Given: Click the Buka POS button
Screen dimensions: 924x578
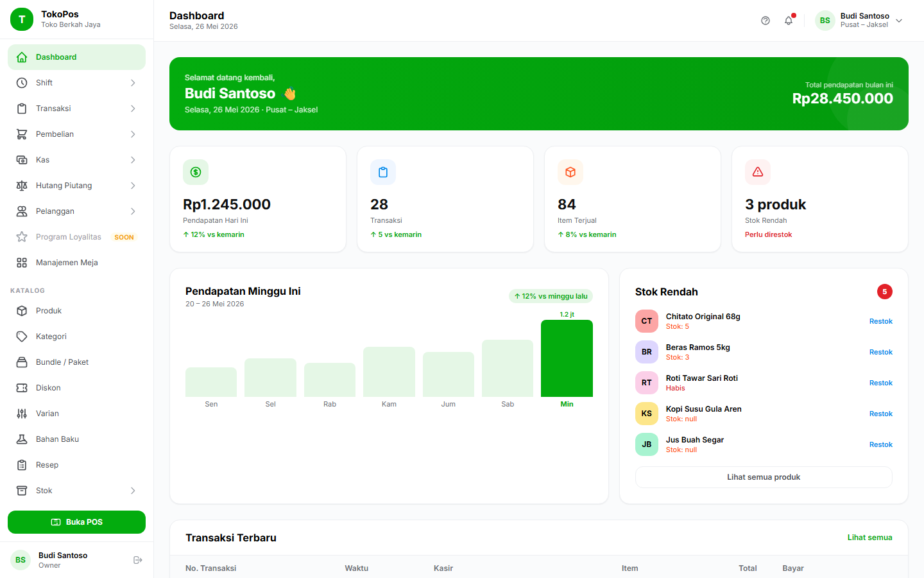Looking at the screenshot, I should [76, 522].
